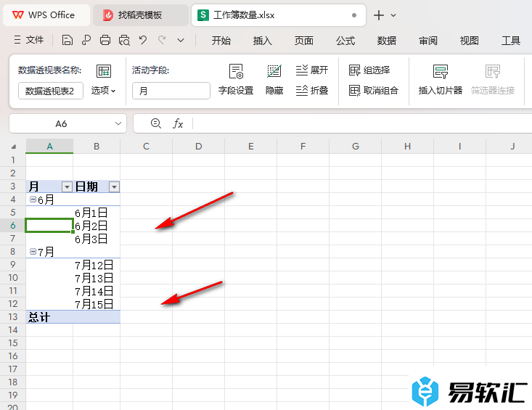Click the 总计 grand total cell
The width and height of the screenshot is (532, 410).
49,316
